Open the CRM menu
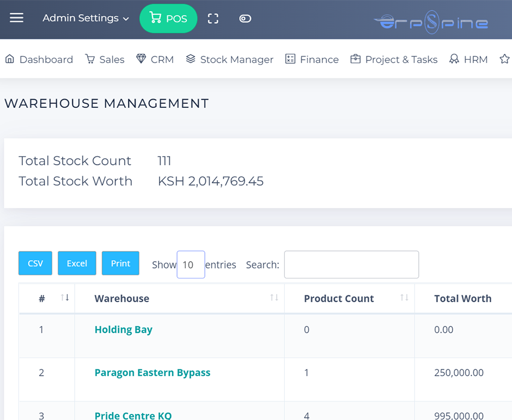The height and width of the screenshot is (420, 512). [155, 59]
